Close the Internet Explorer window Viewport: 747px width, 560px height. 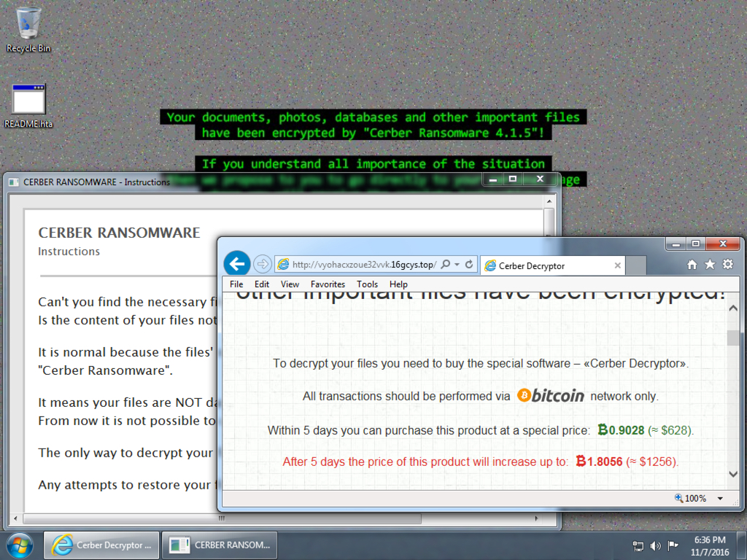(x=723, y=244)
